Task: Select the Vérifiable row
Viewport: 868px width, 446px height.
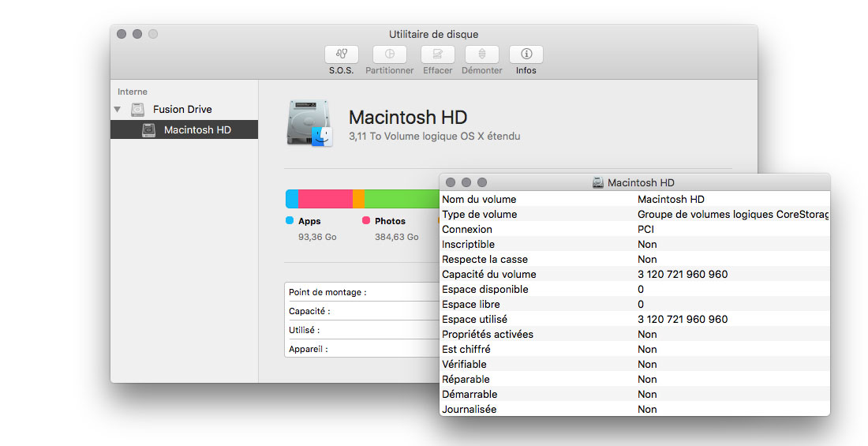Action: [634, 364]
